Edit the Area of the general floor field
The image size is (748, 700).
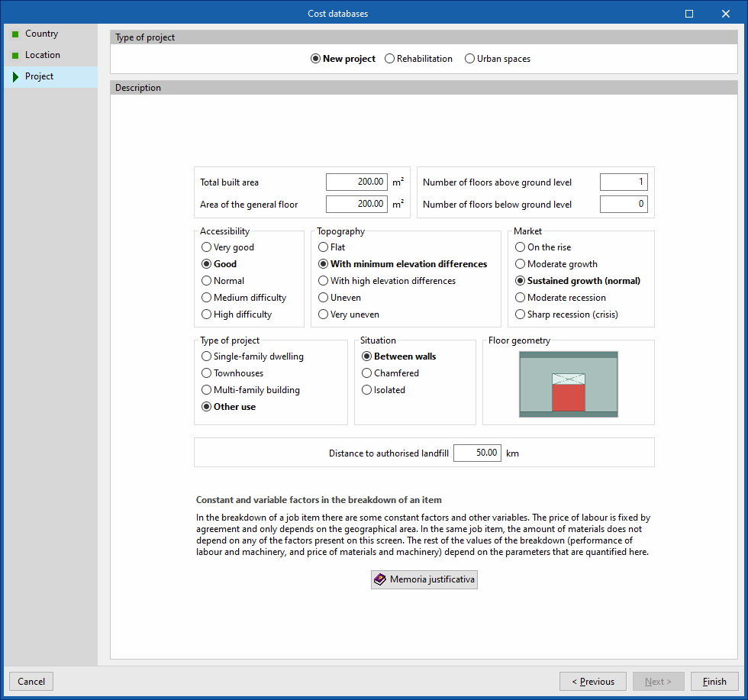click(x=356, y=204)
